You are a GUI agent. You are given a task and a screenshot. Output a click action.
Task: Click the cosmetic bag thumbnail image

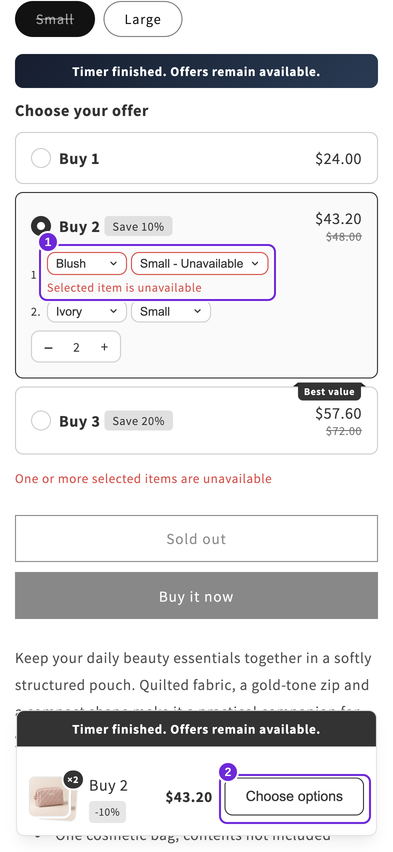49,796
